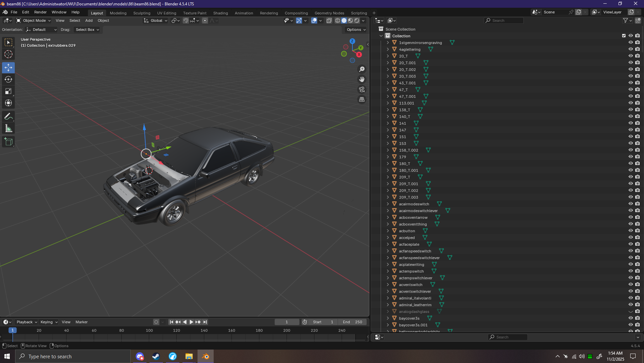Uncheck the Collection exclude checkbox

[624, 36]
